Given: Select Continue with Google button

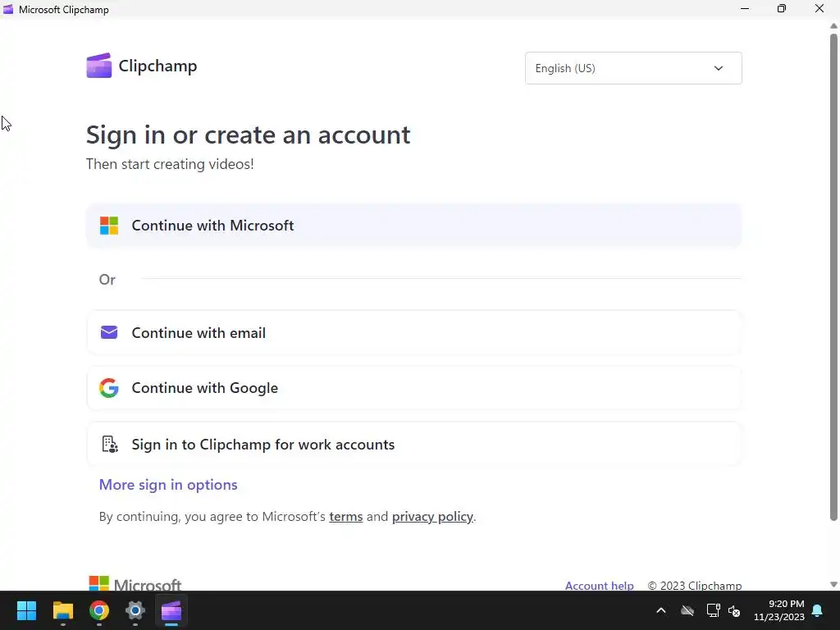Looking at the screenshot, I should tap(414, 388).
